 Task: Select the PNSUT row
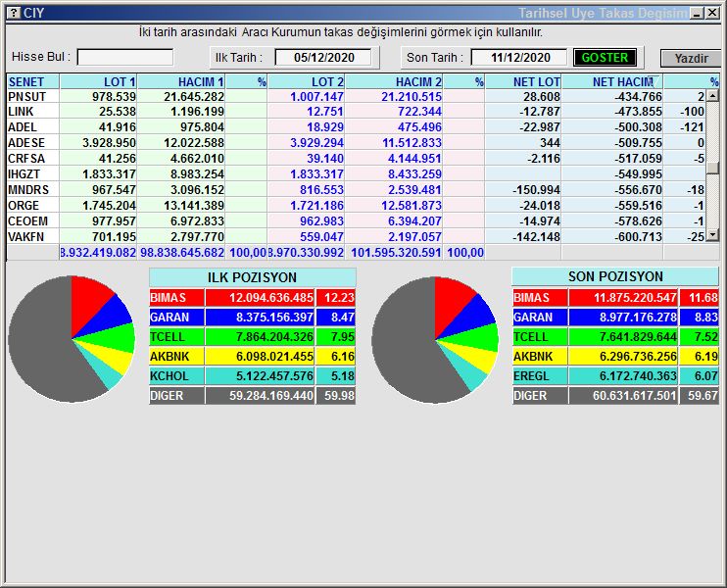357,96
